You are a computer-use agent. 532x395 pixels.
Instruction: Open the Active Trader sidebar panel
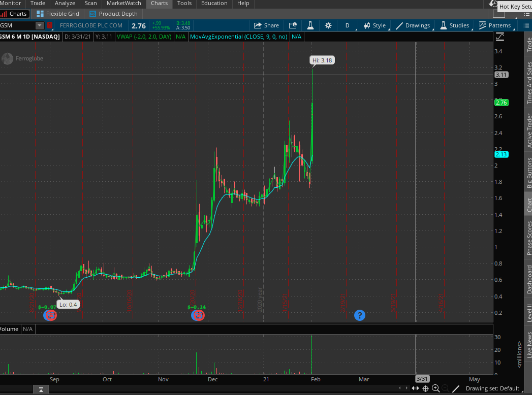[528, 130]
